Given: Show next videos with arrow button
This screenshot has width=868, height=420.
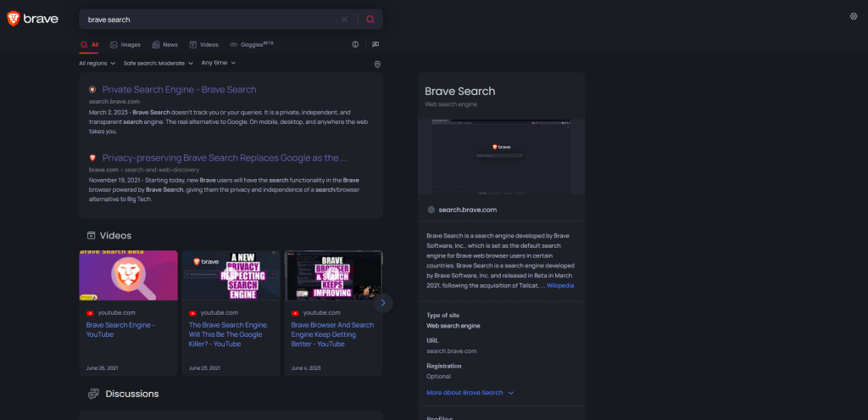Looking at the screenshot, I should click(383, 303).
